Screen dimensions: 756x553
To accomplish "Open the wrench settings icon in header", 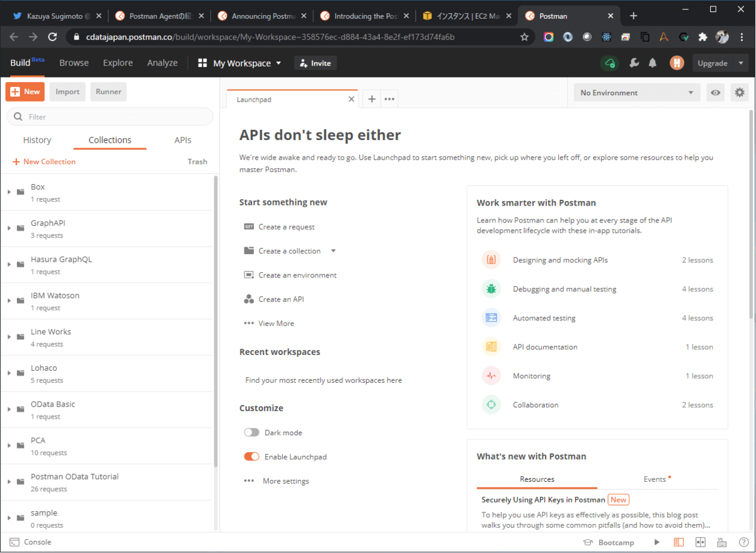I will [x=634, y=63].
